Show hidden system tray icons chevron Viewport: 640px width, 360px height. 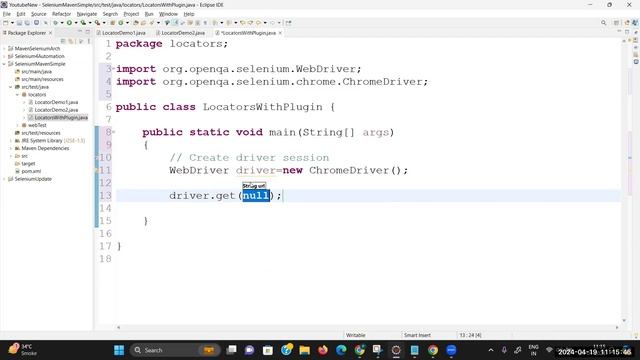(491, 350)
